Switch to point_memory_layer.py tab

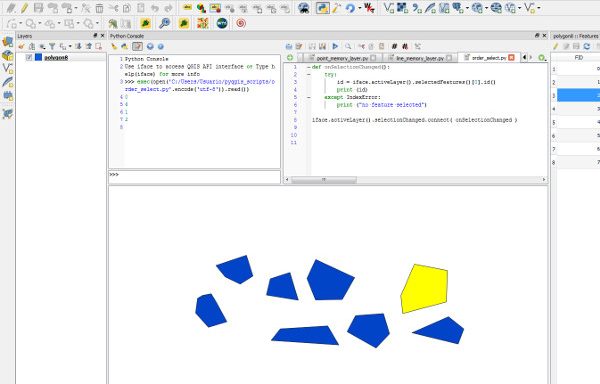(342, 58)
